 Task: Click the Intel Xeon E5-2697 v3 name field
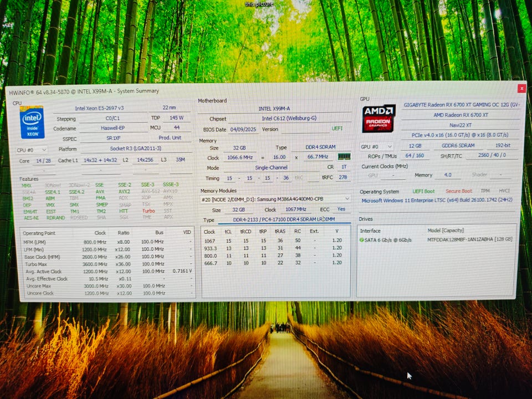click(x=99, y=108)
